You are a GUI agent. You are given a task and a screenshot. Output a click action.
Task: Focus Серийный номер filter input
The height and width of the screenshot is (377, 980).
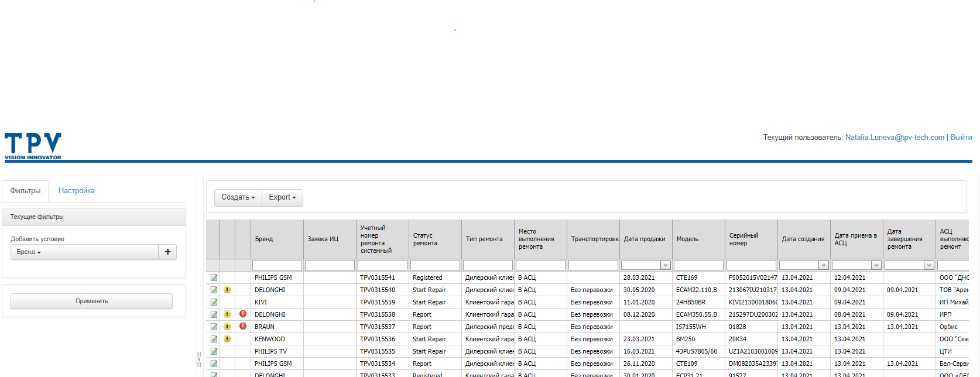pyautogui.click(x=751, y=265)
